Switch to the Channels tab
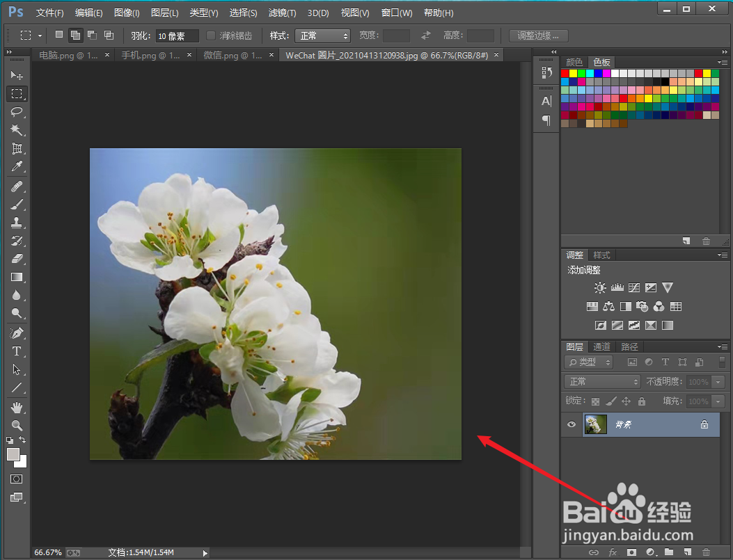 click(601, 346)
